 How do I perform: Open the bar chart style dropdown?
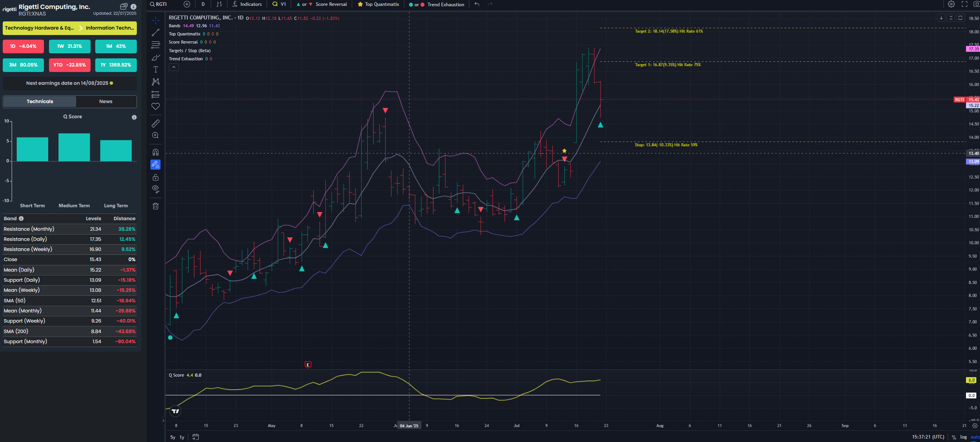pos(219,4)
